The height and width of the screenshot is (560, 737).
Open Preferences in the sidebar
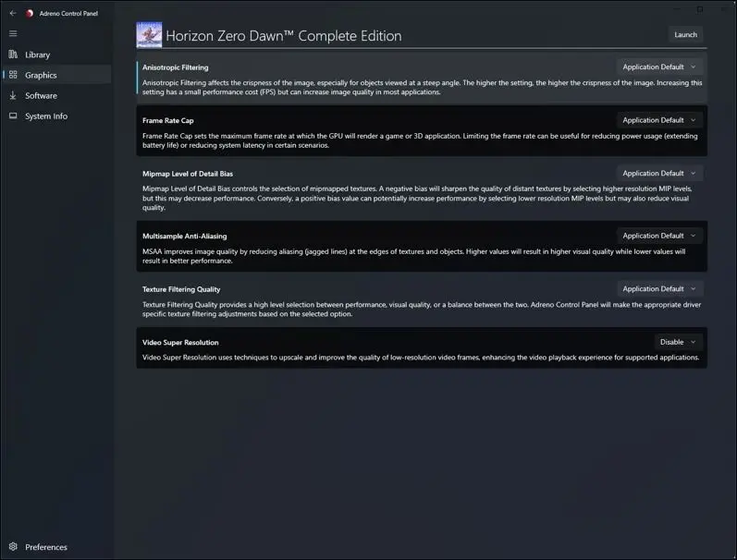click(x=56, y=547)
